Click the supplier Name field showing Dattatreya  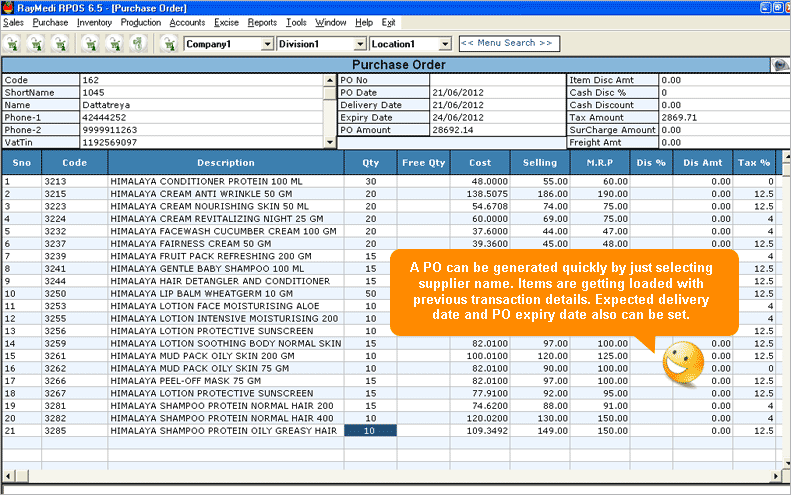(x=200, y=105)
